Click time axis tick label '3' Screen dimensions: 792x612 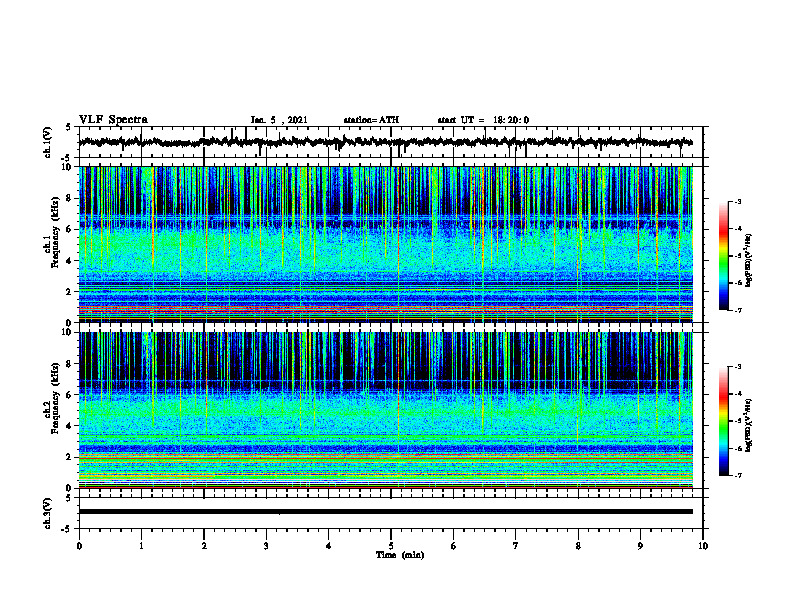point(266,546)
